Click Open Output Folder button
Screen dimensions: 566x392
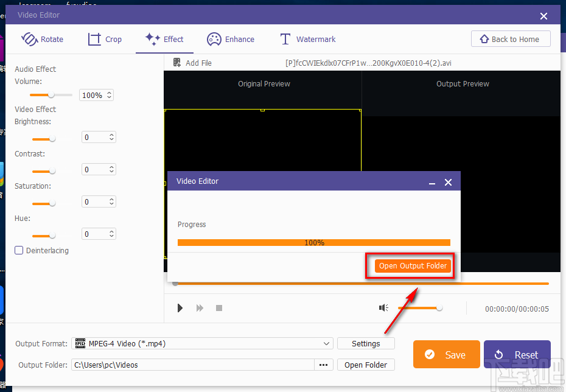coord(413,265)
